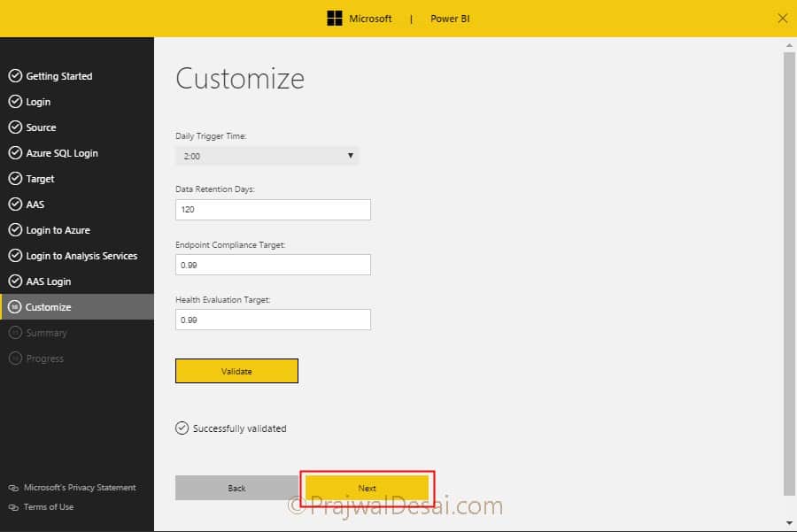Viewport: 797px width, 532px height.
Task: Click the Endpoint Compliance Target label
Action: (x=230, y=245)
